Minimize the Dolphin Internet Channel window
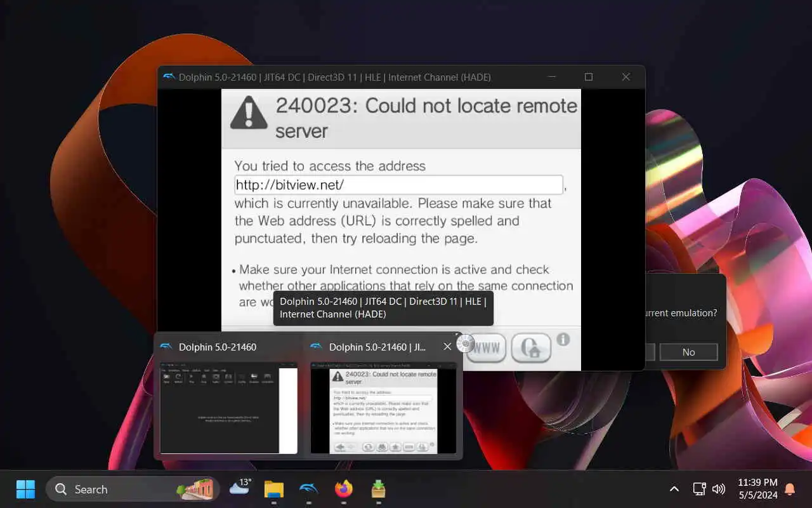This screenshot has height=508, width=812. coord(551,77)
